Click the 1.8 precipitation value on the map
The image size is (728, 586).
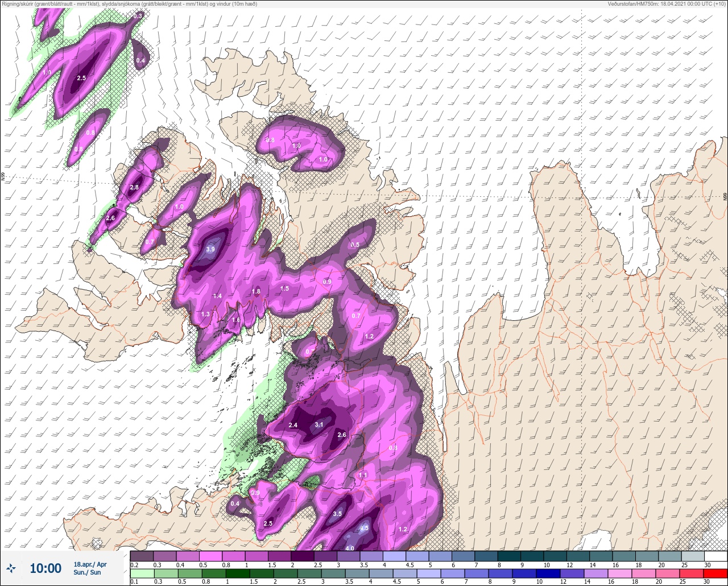pos(256,291)
